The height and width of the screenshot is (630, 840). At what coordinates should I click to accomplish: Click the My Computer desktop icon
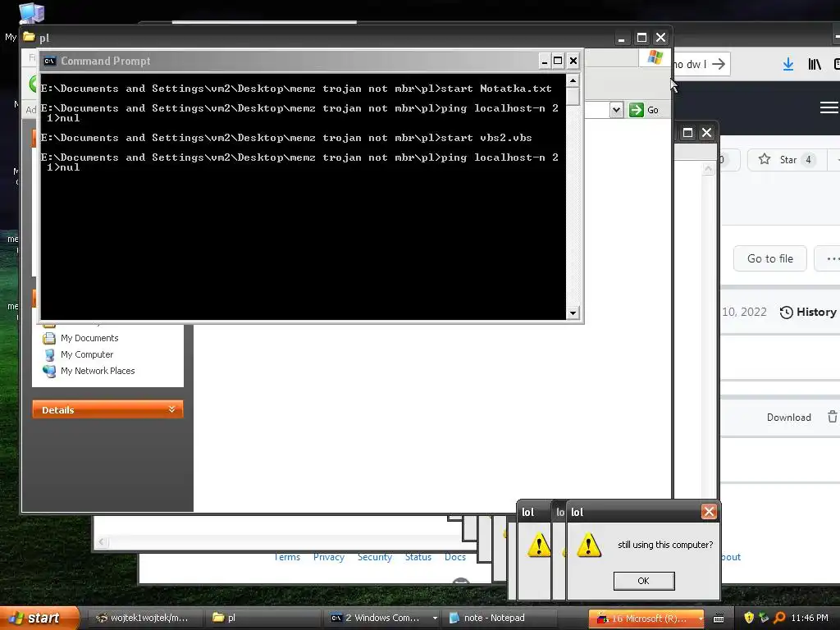[x=32, y=11]
